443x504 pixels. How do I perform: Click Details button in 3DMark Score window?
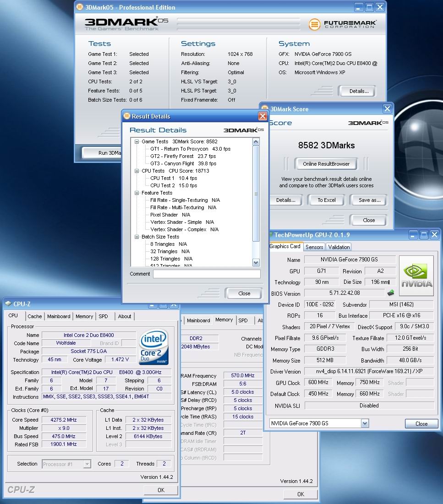pos(286,200)
